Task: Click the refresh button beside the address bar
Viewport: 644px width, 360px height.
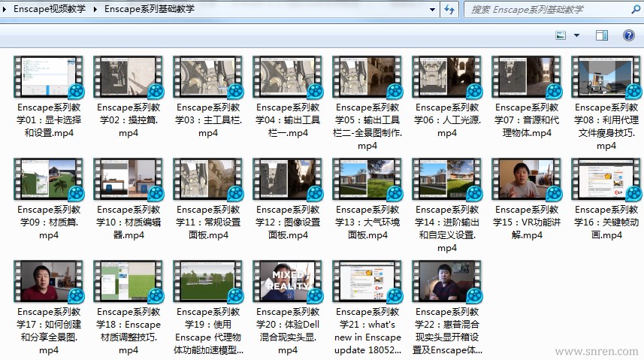Action: coord(449,9)
